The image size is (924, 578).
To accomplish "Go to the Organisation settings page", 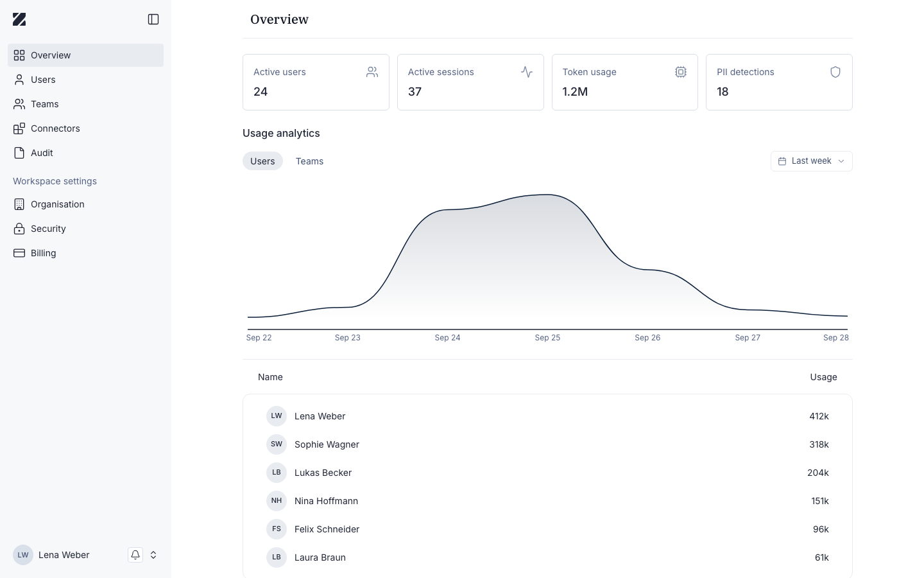I will tap(85, 204).
